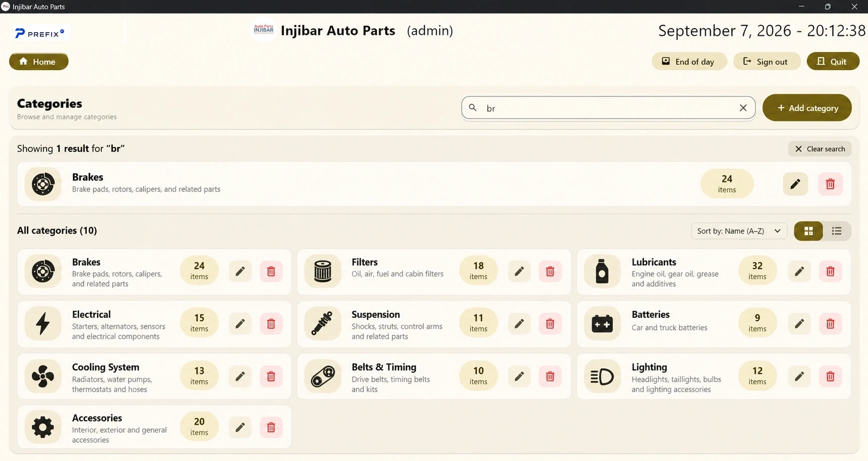Clear the search field with X icon

(743, 108)
